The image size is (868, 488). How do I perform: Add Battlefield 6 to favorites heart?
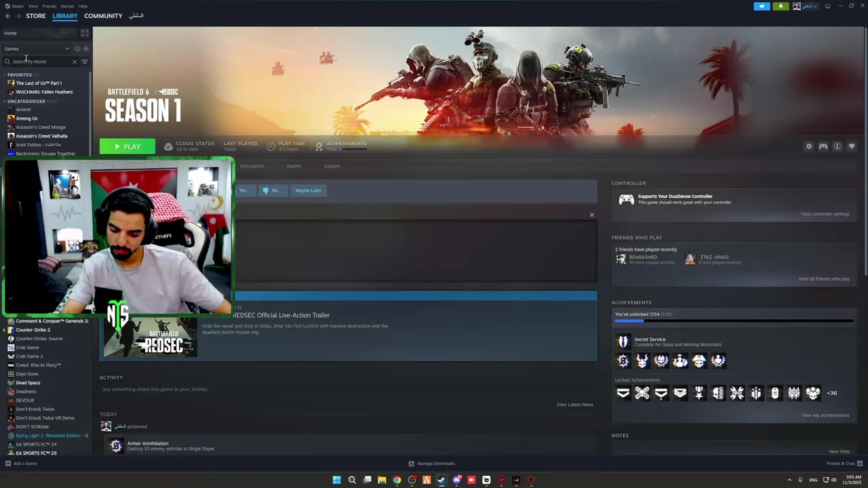pos(852,146)
